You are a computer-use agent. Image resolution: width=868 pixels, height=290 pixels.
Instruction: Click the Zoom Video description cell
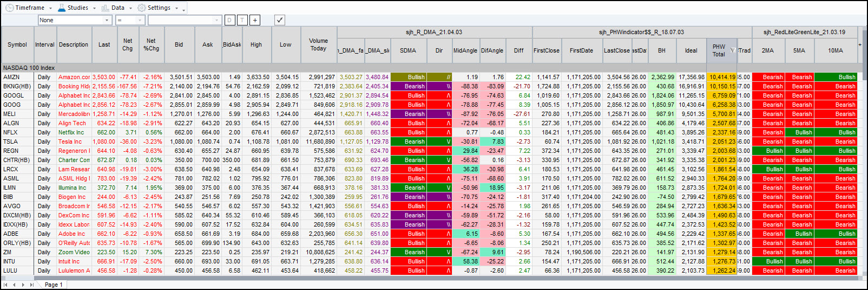74,252
